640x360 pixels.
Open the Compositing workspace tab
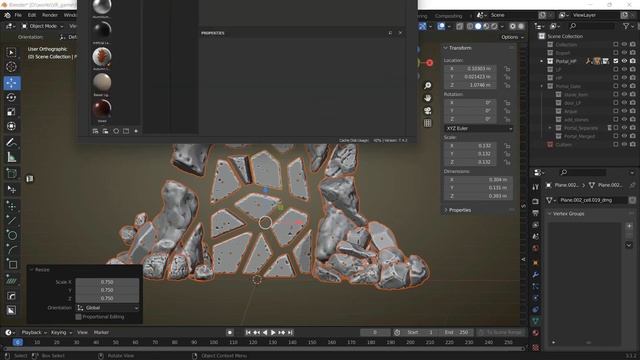click(x=449, y=16)
